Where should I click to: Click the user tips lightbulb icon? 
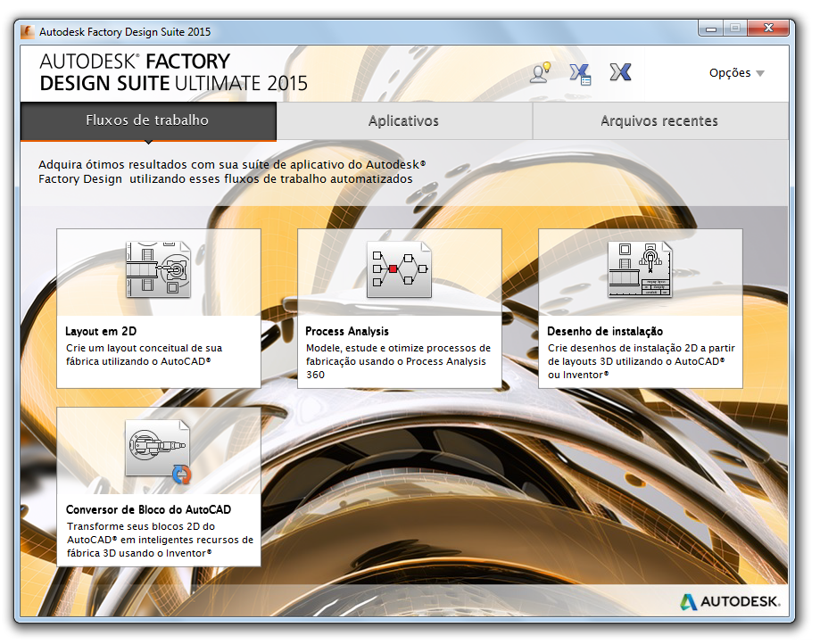pyautogui.click(x=541, y=72)
